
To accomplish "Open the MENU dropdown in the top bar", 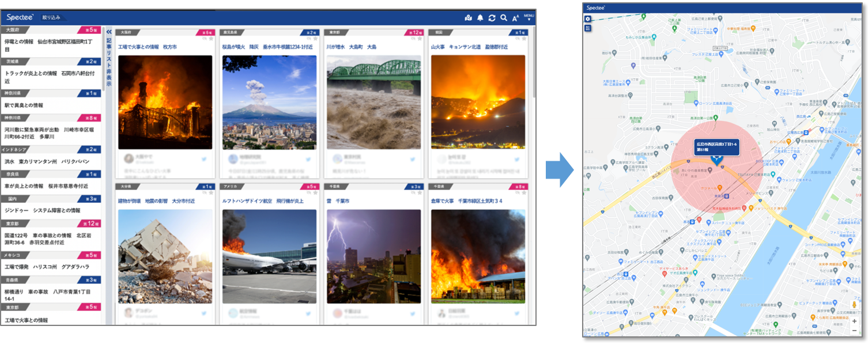I will [x=529, y=18].
